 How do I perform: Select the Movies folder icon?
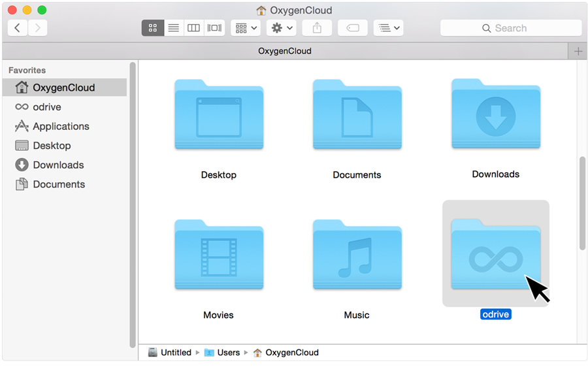point(219,255)
